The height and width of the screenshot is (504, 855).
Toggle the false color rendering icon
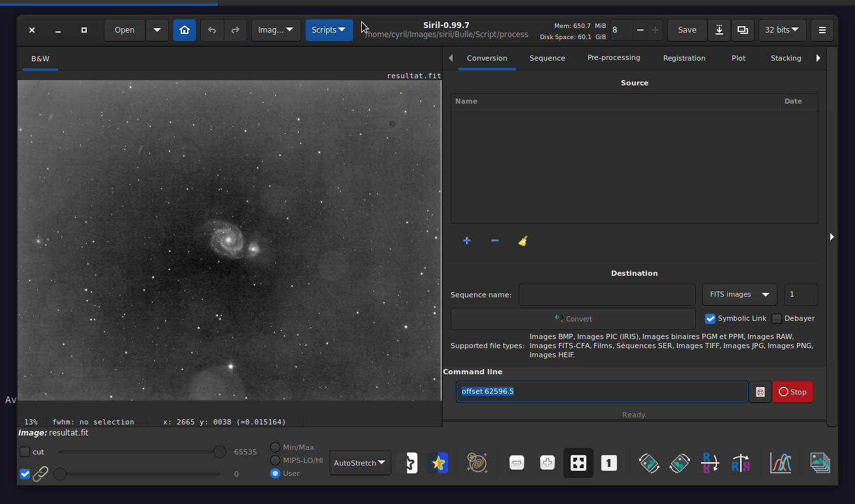[438, 463]
